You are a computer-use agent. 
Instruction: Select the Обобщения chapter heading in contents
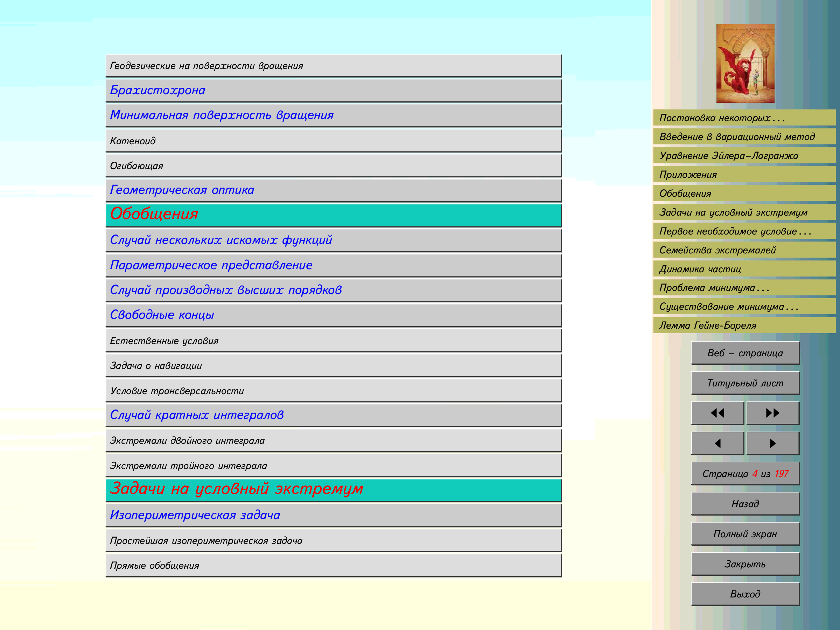pyautogui.click(x=154, y=215)
